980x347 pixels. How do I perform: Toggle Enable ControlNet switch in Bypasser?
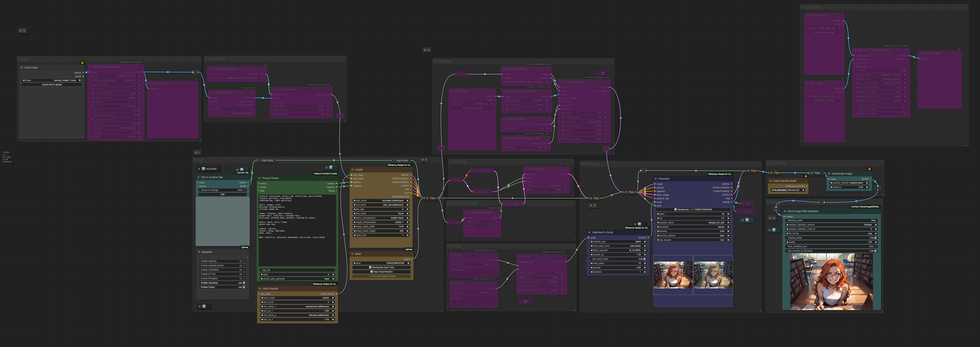244,270
